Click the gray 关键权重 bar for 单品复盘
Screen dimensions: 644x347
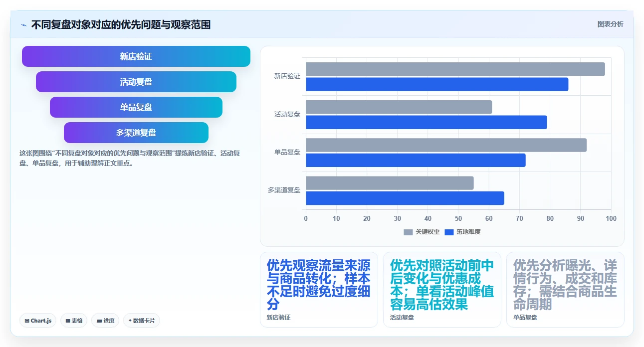coord(446,145)
